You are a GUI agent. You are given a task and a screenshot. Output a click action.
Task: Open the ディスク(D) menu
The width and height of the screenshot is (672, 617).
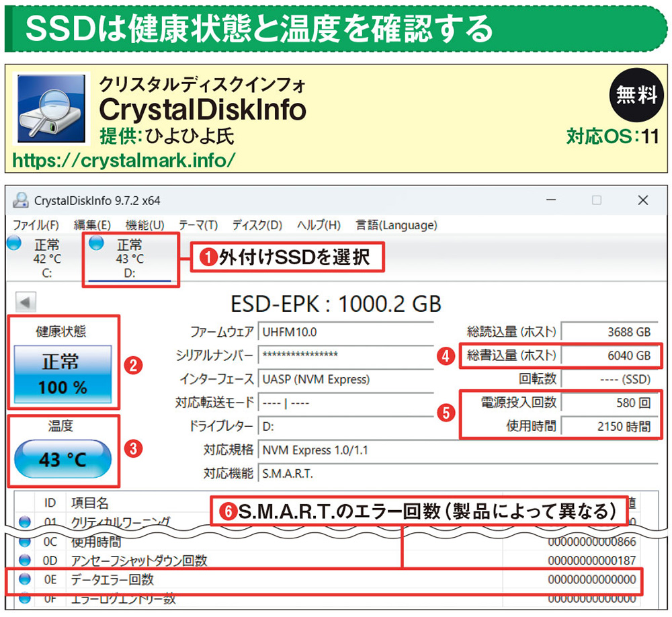pyautogui.click(x=257, y=225)
